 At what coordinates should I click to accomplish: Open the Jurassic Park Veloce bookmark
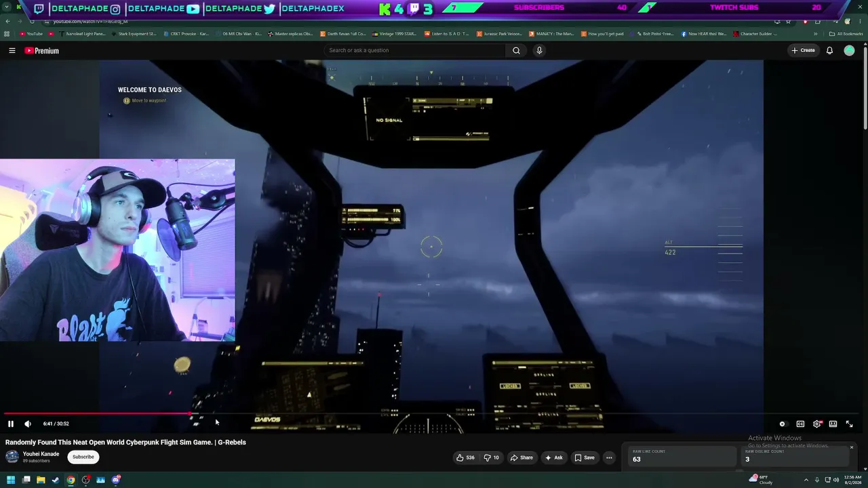click(x=499, y=34)
